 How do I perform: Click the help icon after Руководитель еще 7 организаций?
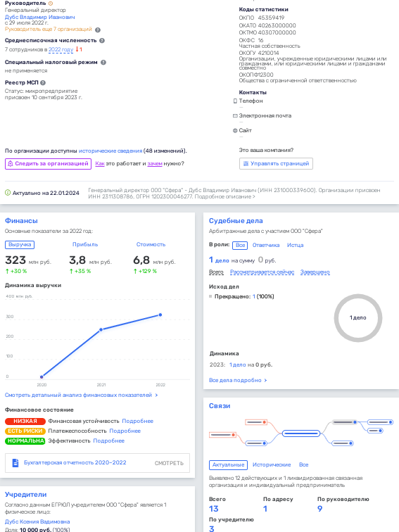(x=98, y=30)
